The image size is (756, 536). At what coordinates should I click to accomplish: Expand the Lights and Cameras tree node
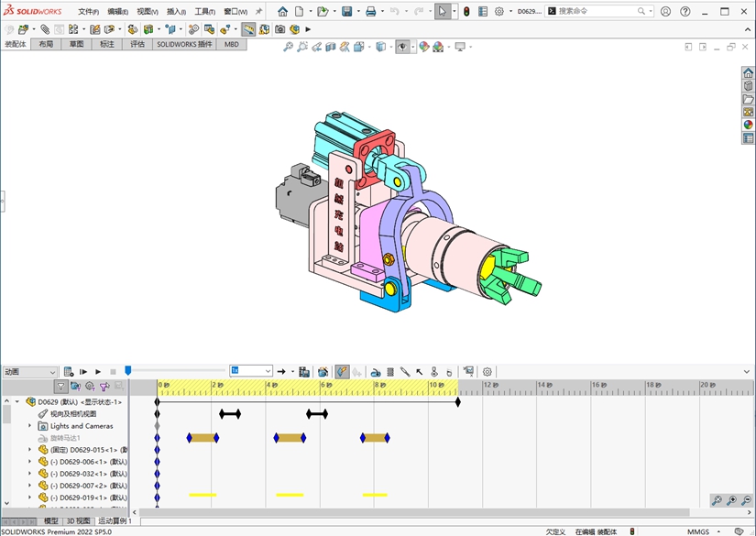click(x=29, y=426)
